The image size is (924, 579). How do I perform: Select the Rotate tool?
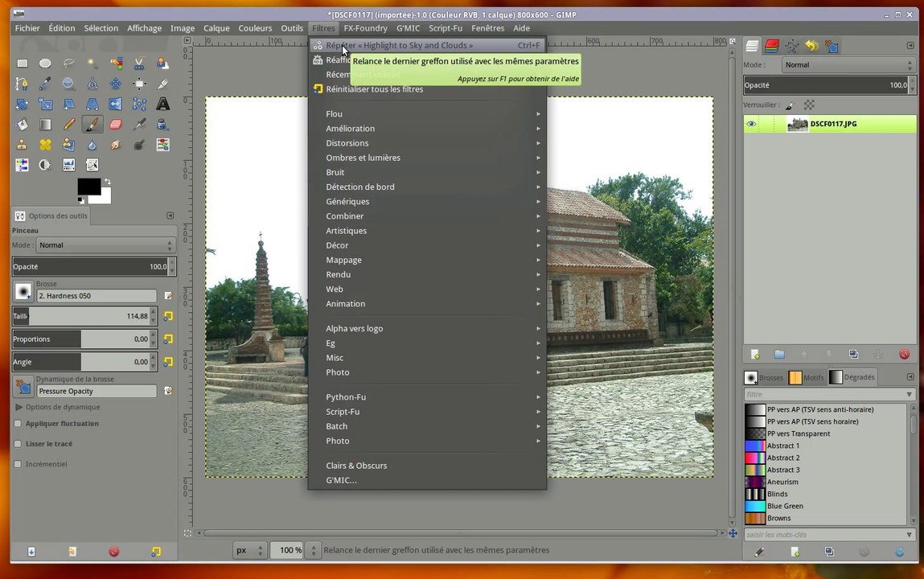click(22, 105)
